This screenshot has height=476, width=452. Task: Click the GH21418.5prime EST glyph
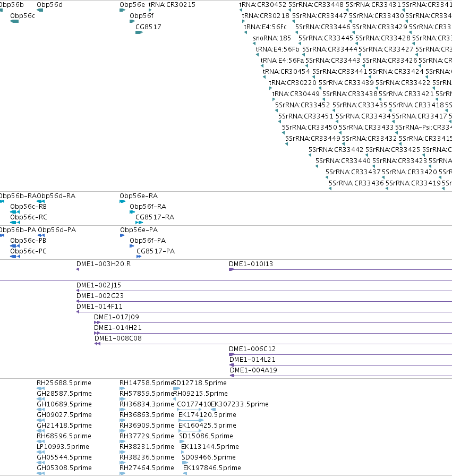(x=41, y=431)
